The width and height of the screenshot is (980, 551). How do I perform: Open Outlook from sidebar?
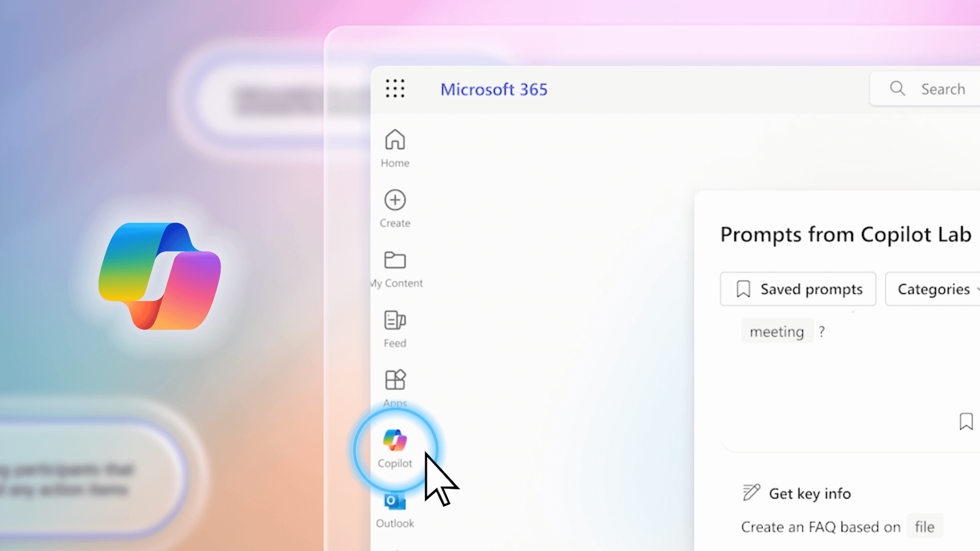395,508
